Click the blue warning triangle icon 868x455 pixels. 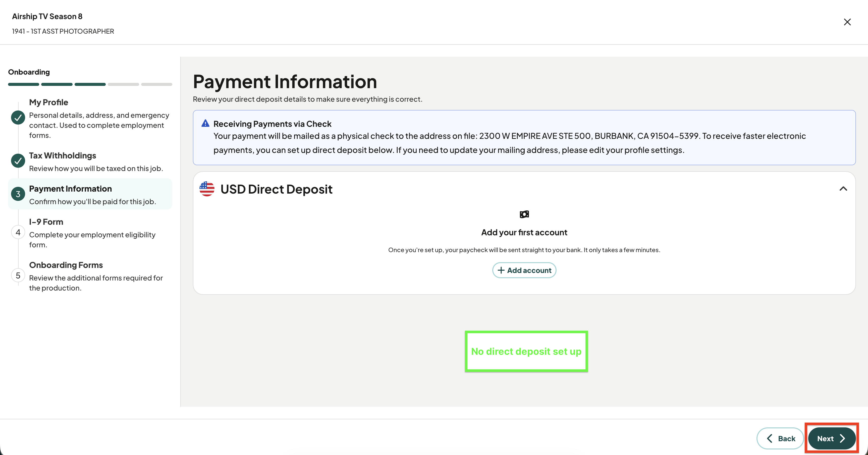pos(205,123)
